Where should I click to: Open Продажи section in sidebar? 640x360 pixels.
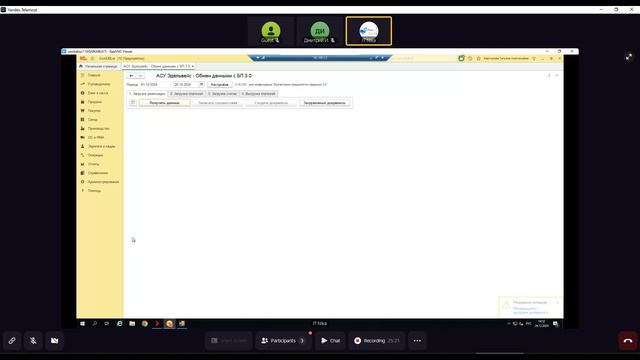(95, 102)
